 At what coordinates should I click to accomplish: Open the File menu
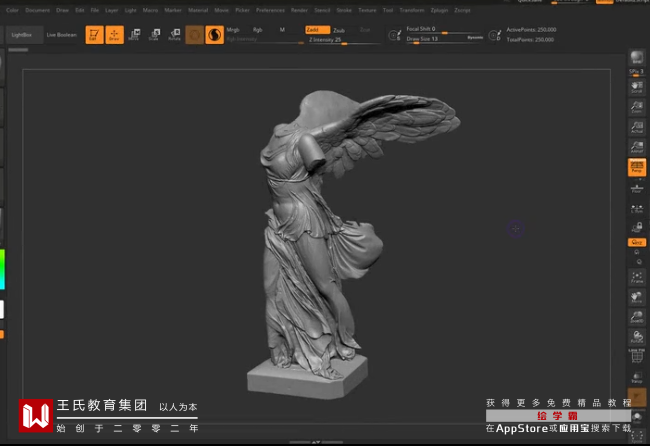click(95, 10)
